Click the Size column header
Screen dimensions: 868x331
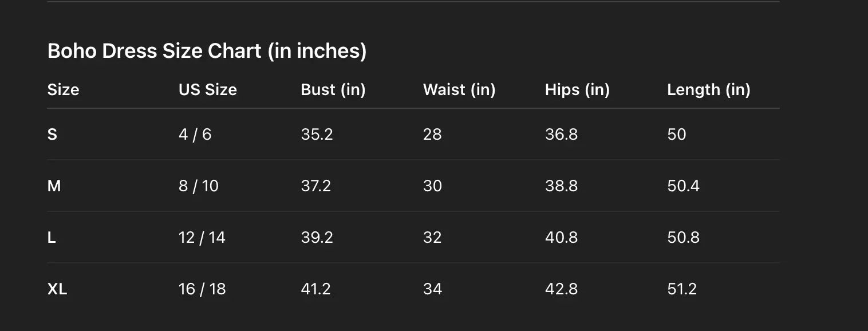point(63,89)
